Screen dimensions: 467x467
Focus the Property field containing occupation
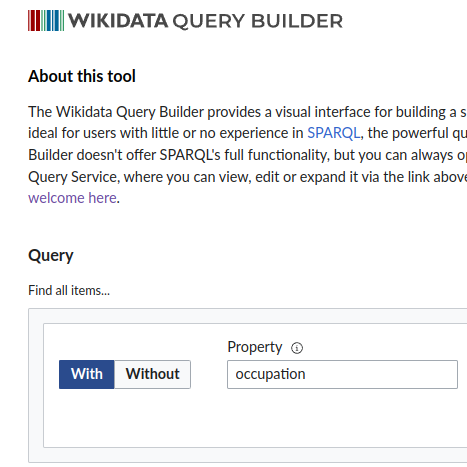click(342, 374)
